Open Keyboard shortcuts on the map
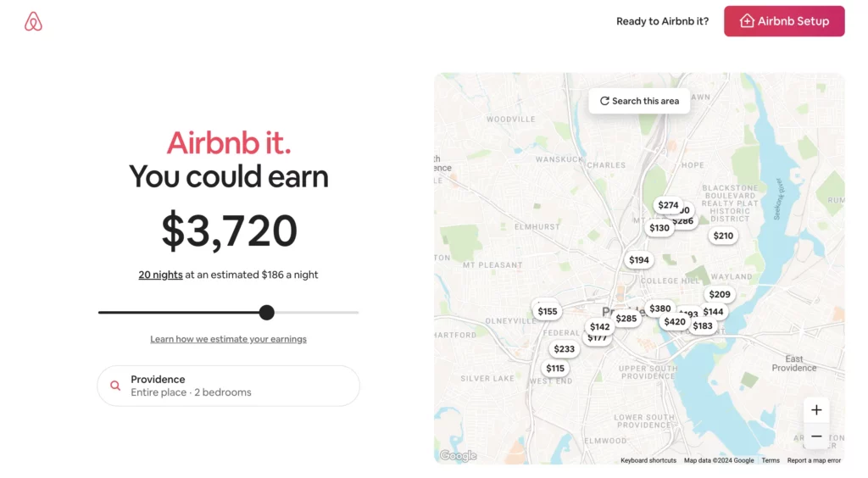Image resolution: width=868 pixels, height=478 pixels. (x=648, y=460)
